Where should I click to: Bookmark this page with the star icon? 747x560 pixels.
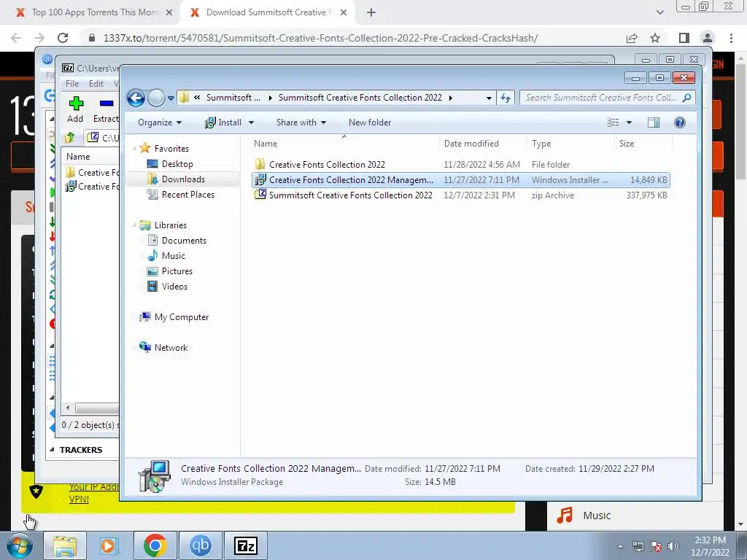click(655, 38)
